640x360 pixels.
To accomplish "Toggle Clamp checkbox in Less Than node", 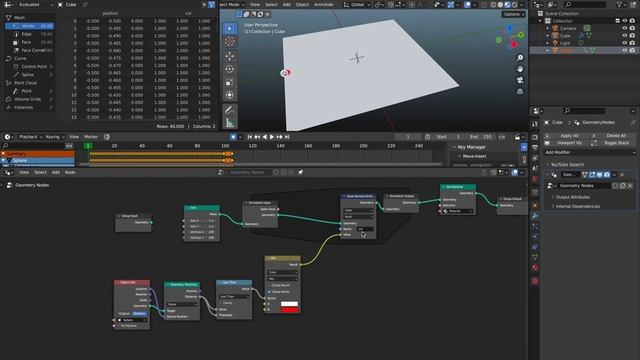I will pyautogui.click(x=221, y=303).
